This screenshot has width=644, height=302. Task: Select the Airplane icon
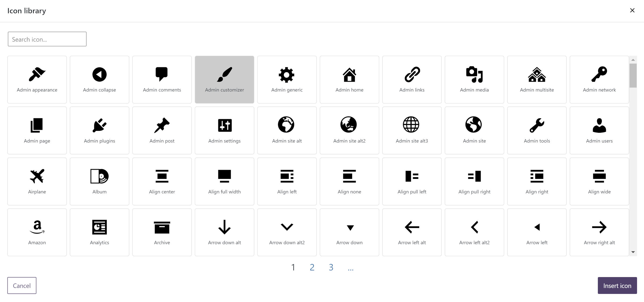click(x=37, y=181)
